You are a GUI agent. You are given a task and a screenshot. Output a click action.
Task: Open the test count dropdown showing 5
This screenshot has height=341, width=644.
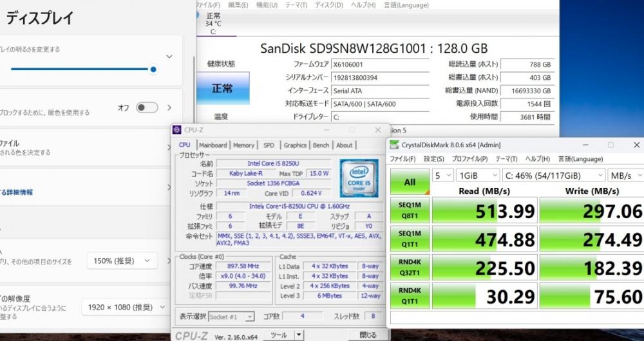point(443,176)
